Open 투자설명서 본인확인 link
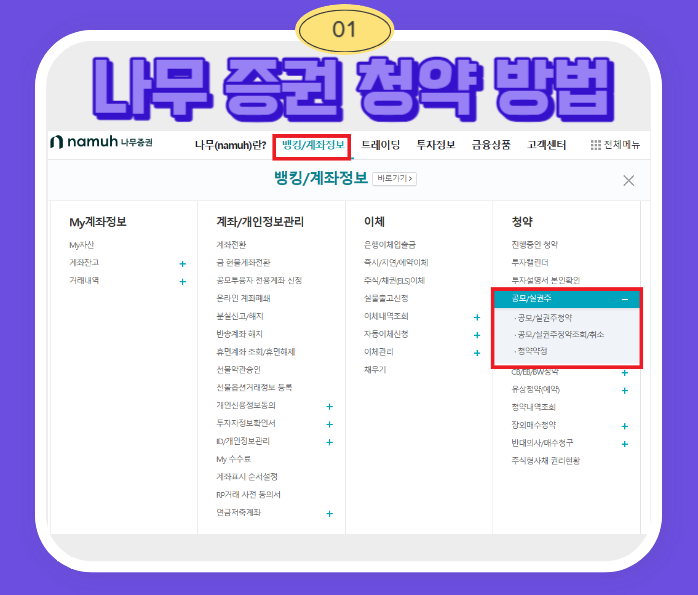 (545, 280)
